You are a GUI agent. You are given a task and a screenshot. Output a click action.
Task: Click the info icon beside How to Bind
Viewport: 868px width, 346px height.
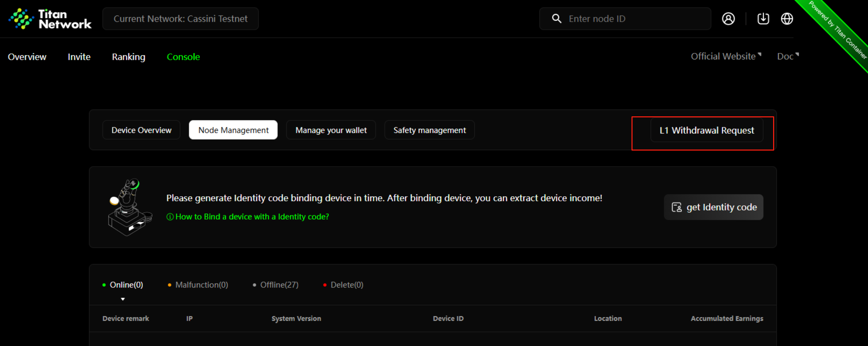point(170,217)
